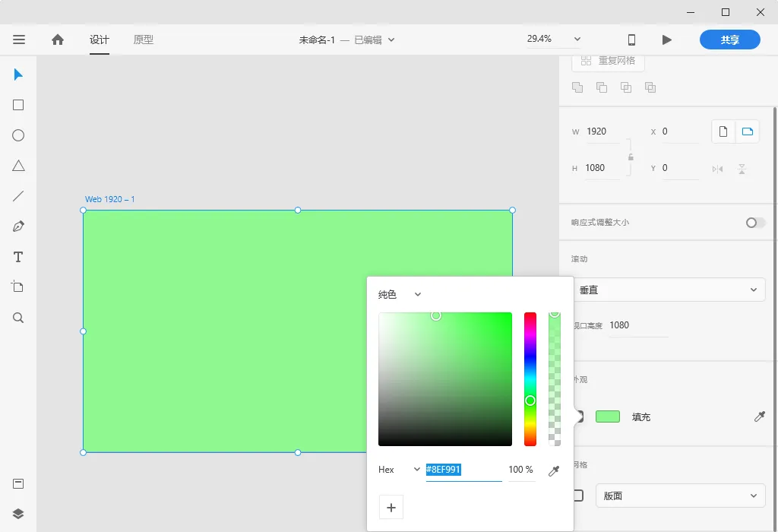Viewport: 778px width, 532px height.
Task: Toggle the fill checkbox
Action: click(x=579, y=416)
